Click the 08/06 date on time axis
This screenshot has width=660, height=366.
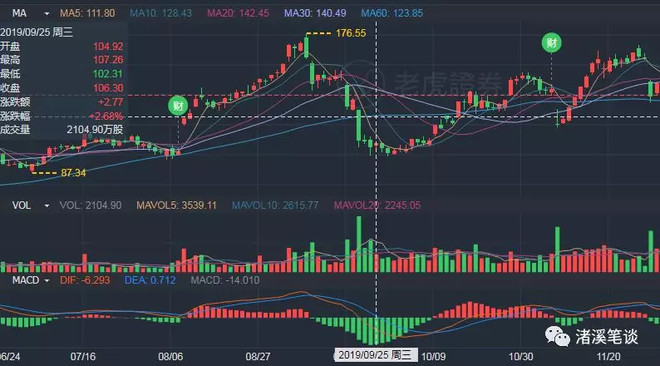[x=170, y=357]
